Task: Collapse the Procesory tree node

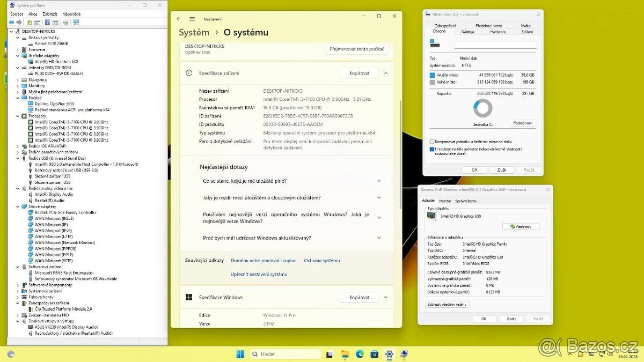Action: [18, 116]
